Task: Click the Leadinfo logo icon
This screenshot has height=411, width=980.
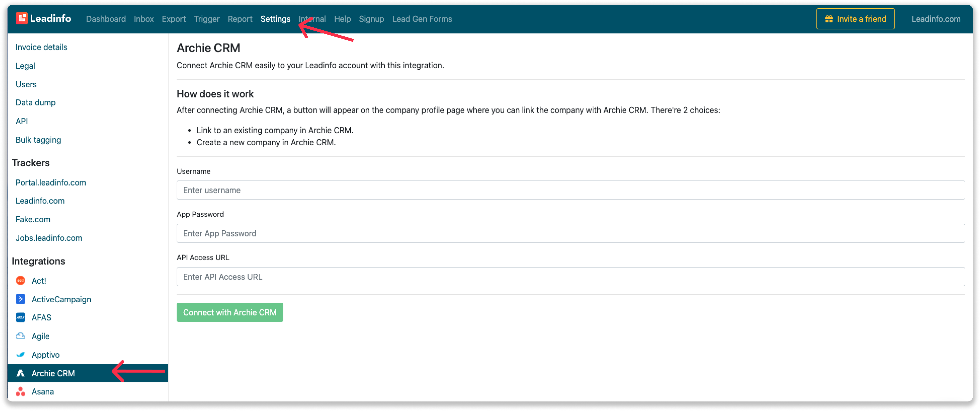Action: tap(22, 18)
